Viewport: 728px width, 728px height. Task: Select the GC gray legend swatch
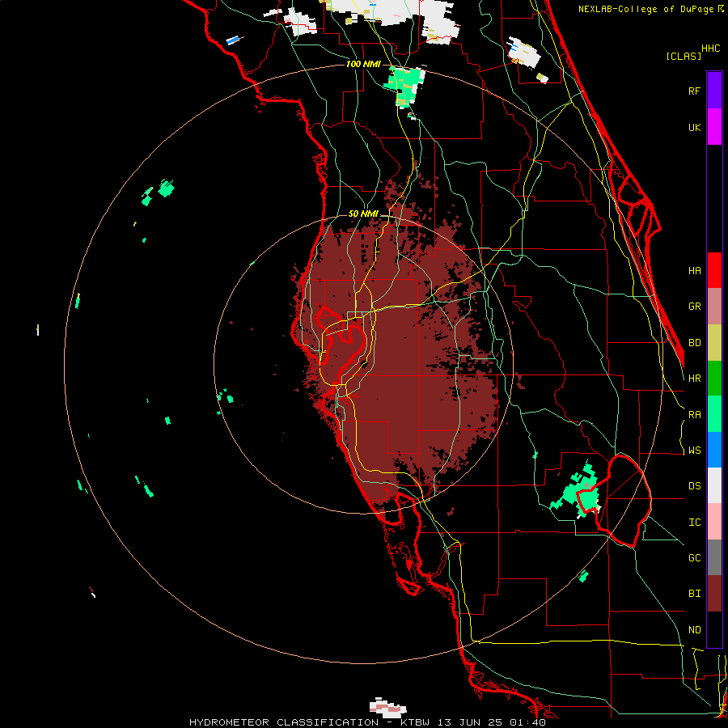[714, 557]
